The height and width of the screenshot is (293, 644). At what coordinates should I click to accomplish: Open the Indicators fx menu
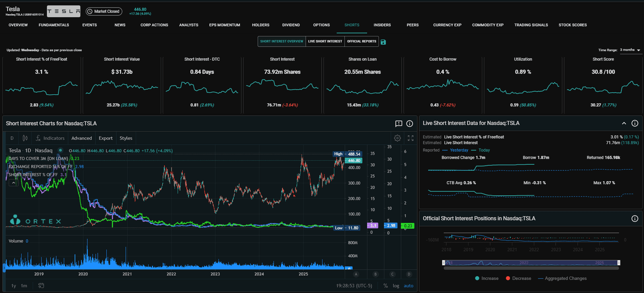click(x=50, y=138)
